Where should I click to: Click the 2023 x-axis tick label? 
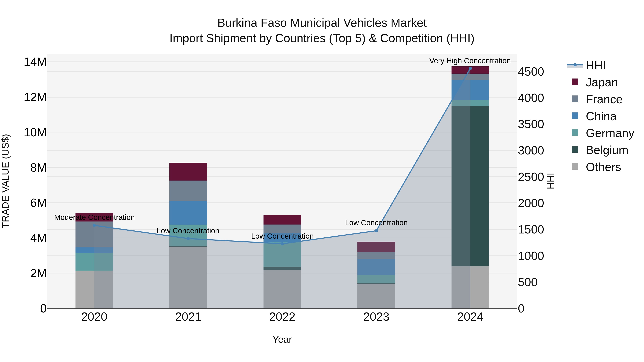[x=376, y=317]
